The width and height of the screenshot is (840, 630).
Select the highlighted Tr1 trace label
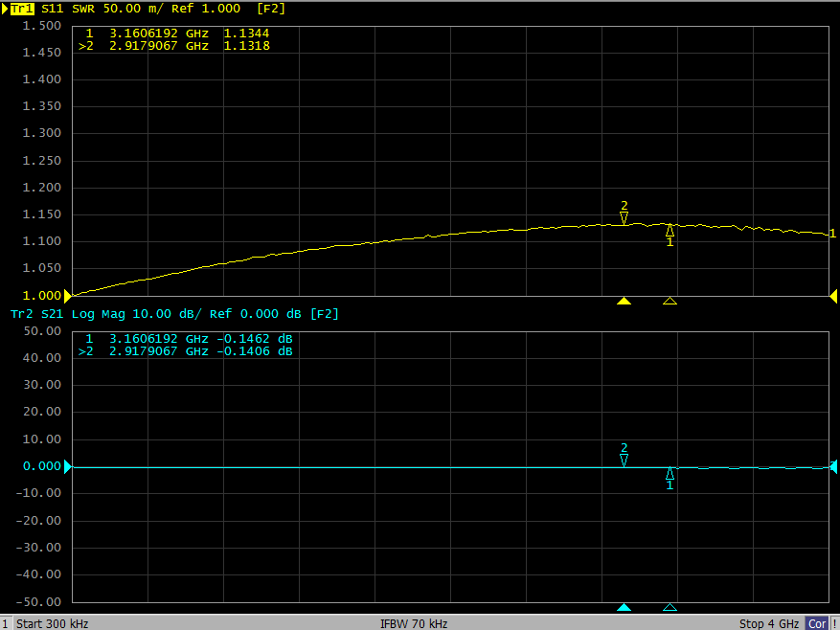22,9
